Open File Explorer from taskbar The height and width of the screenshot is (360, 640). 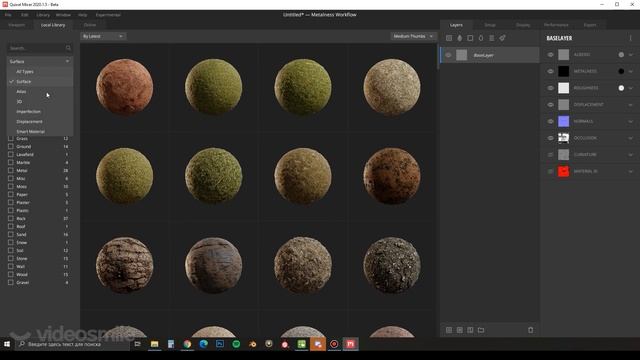pos(154,344)
